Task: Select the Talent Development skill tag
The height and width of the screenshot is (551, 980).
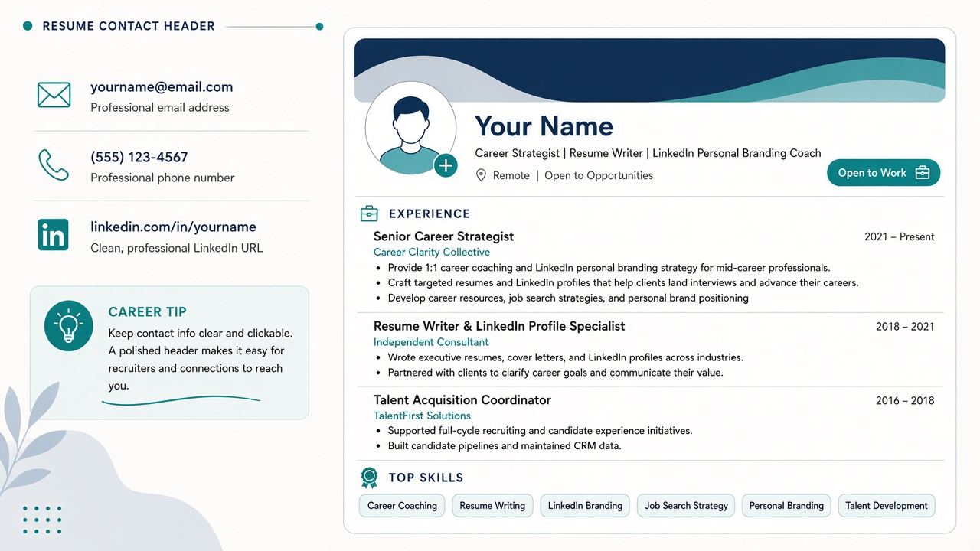Action: pos(887,506)
